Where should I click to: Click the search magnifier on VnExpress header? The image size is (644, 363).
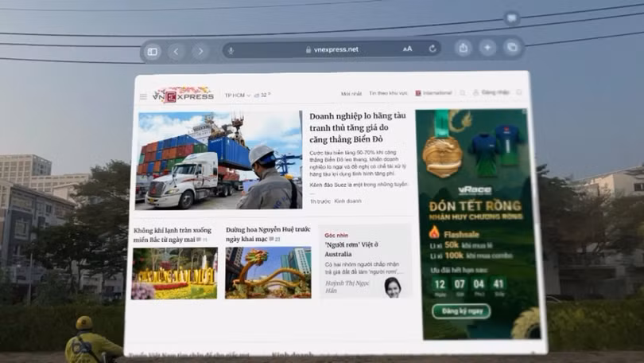coord(462,93)
